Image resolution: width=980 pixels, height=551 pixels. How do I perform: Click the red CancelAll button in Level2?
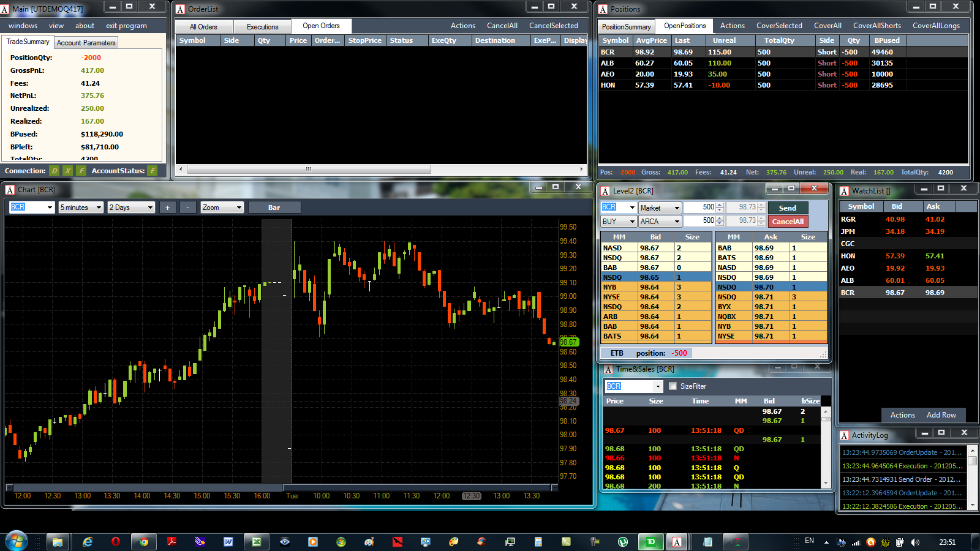788,222
